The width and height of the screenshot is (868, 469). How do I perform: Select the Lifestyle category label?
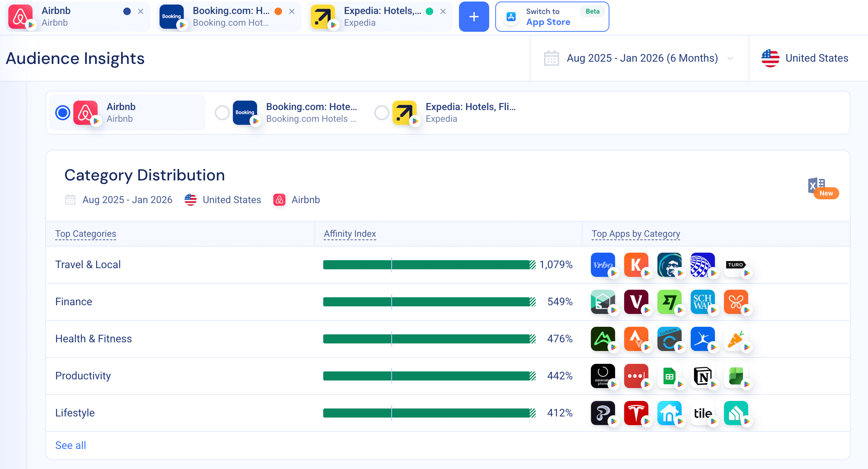click(x=75, y=413)
